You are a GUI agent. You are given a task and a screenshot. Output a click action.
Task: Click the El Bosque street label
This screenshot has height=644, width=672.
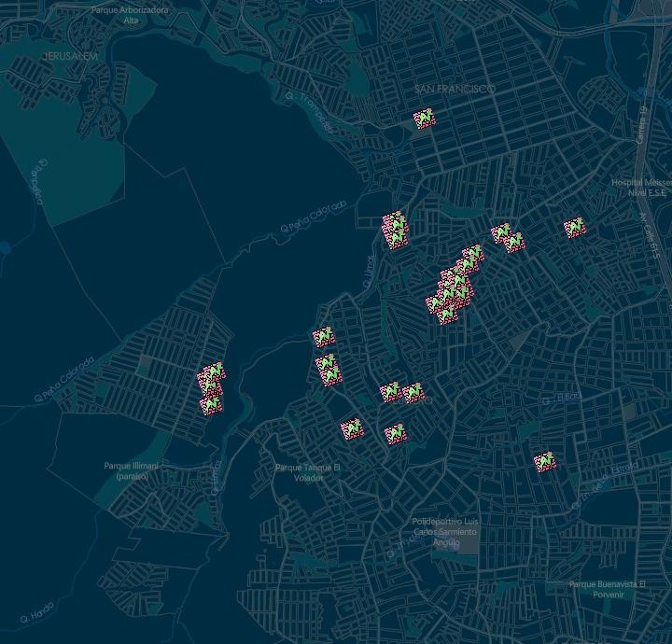click(567, 397)
